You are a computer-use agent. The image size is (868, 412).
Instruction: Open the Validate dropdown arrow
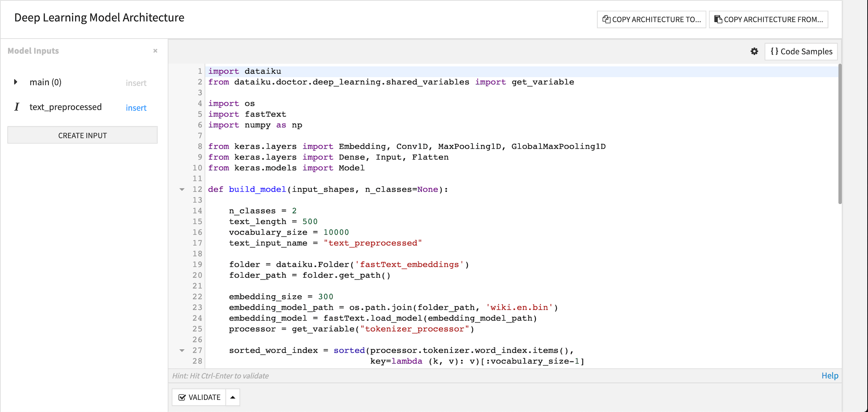(x=233, y=397)
